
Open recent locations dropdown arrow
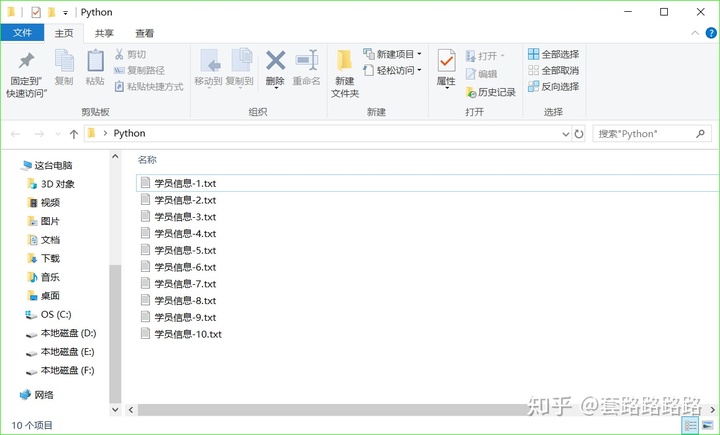click(58, 134)
